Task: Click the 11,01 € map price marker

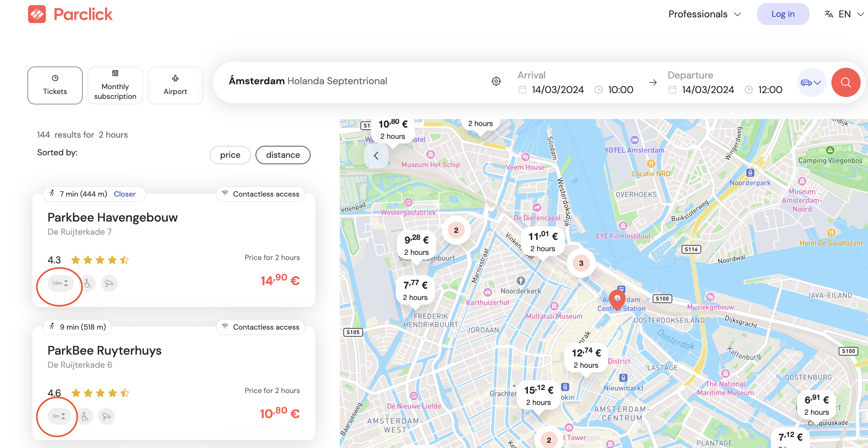Action: (543, 242)
